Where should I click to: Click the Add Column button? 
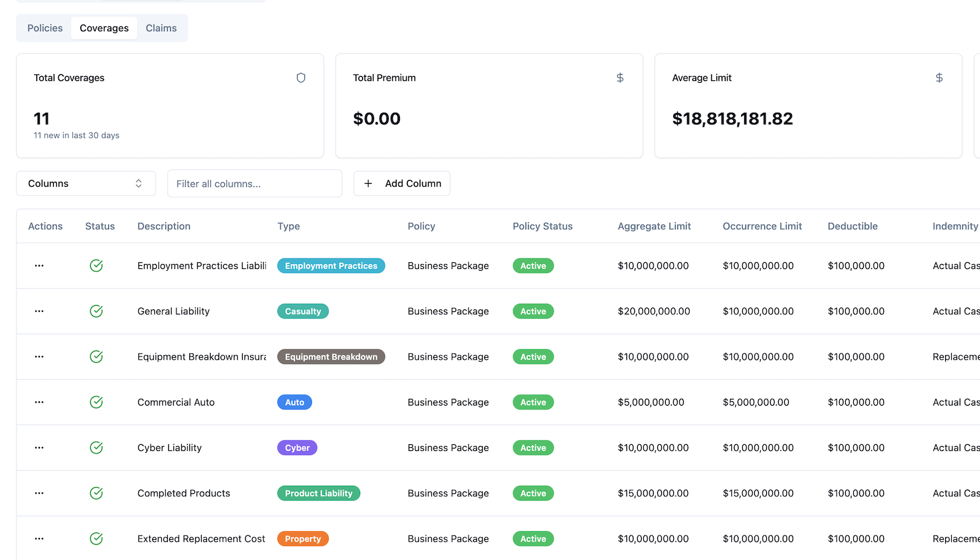click(402, 184)
